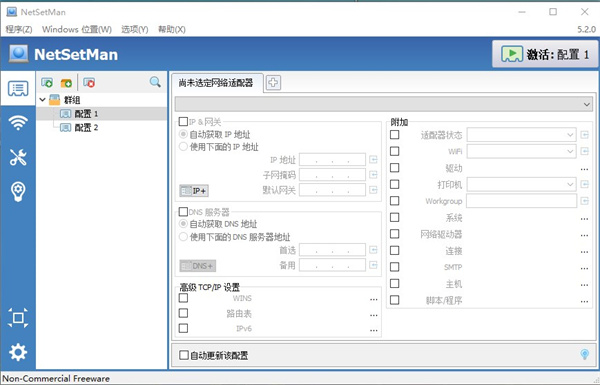The height and width of the screenshot is (385, 600).
Task: Click Non-Commercial Freeware status text
Action: (56, 378)
